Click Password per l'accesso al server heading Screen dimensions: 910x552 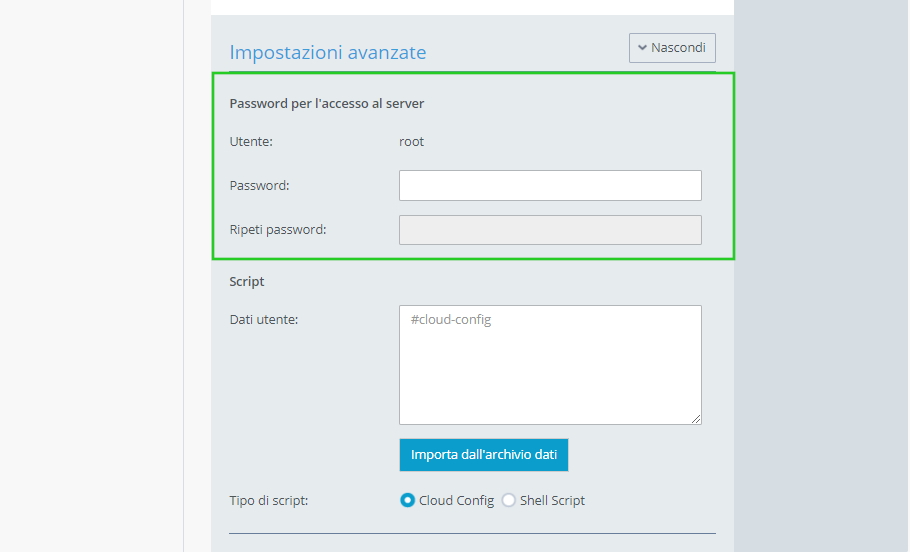pos(327,103)
